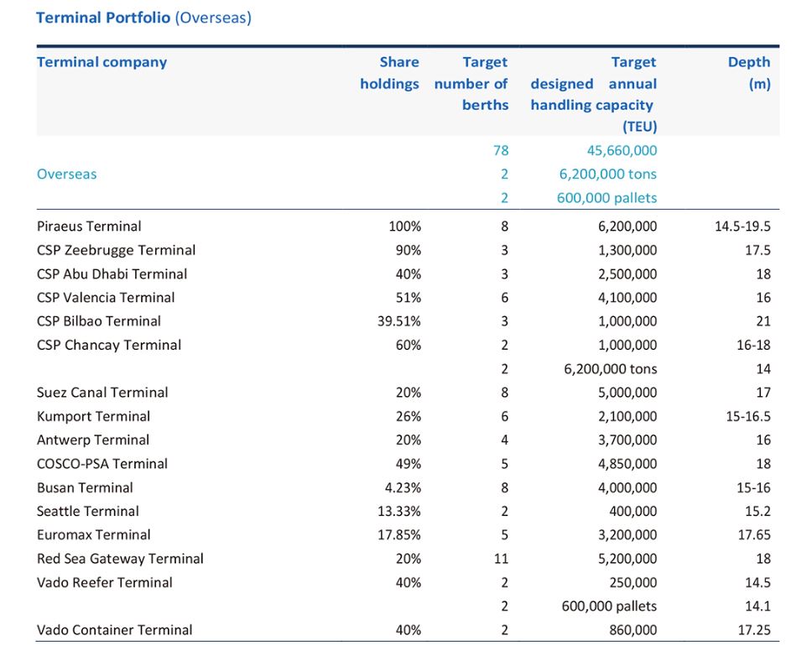Screen dimensions: 812x662
Task: Select the teal '600,000 pallets' summary value
Action: pyautogui.click(x=607, y=198)
